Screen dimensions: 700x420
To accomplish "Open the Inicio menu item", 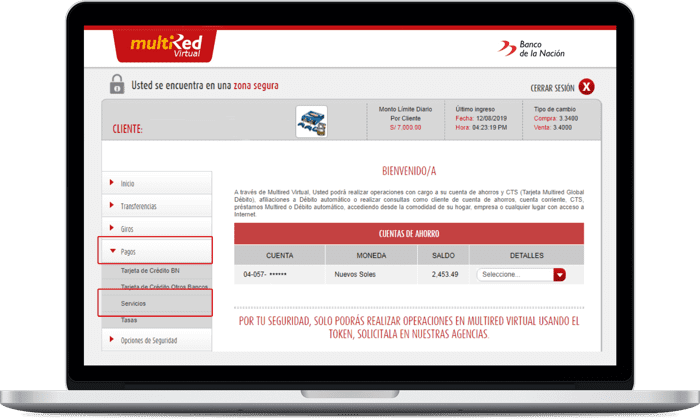I will (157, 183).
